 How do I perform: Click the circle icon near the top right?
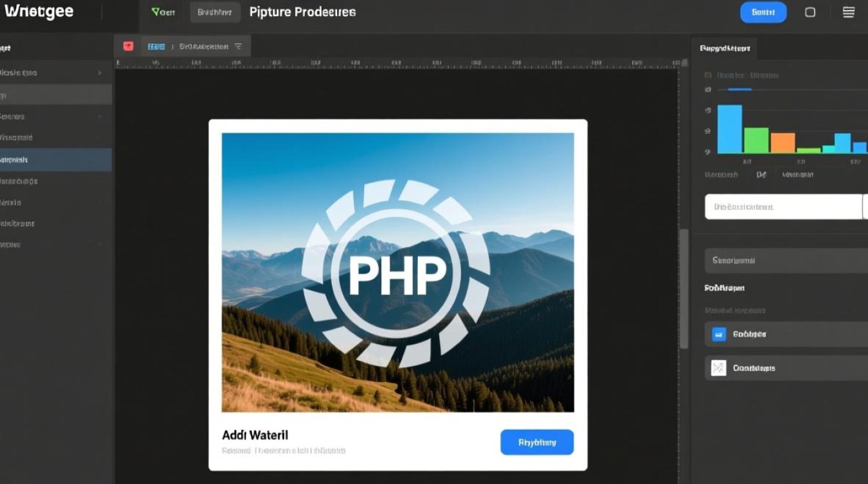click(x=810, y=12)
